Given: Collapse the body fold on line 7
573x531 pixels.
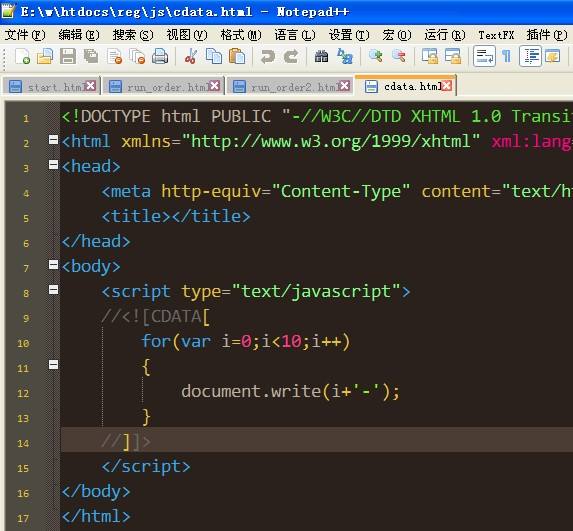Looking at the screenshot, I should tap(53, 265).
